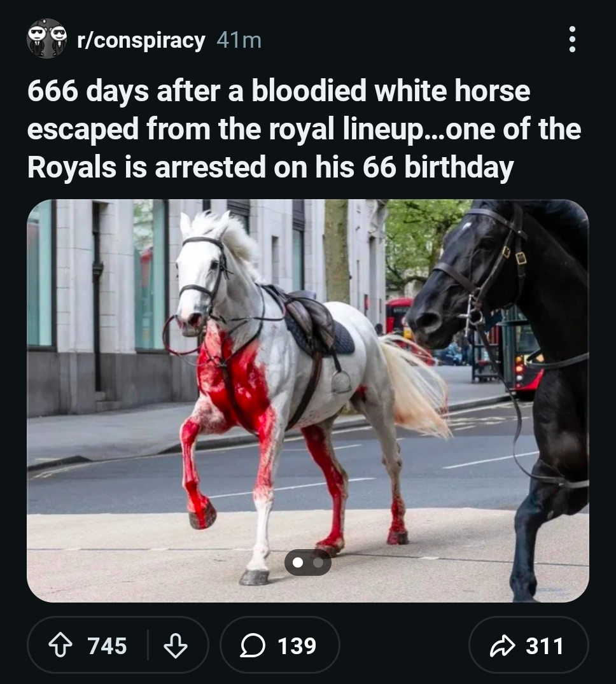Downvote the post with the down arrow
This screenshot has width=616, height=684.
pyautogui.click(x=174, y=646)
